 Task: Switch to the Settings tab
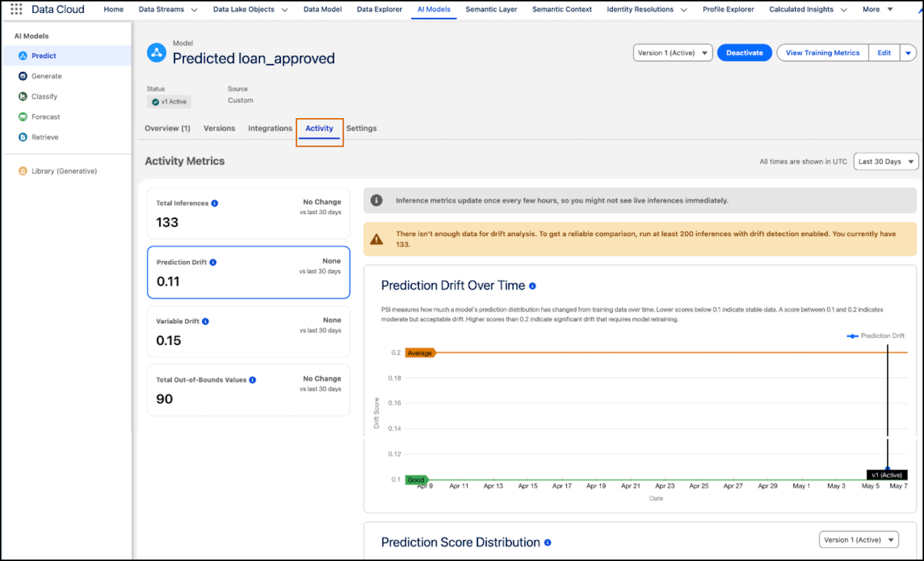361,128
